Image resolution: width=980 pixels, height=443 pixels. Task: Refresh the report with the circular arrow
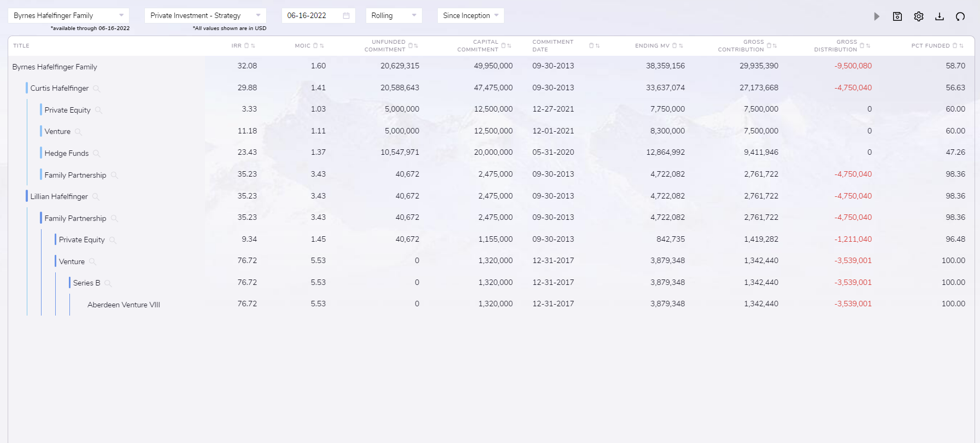(x=960, y=16)
